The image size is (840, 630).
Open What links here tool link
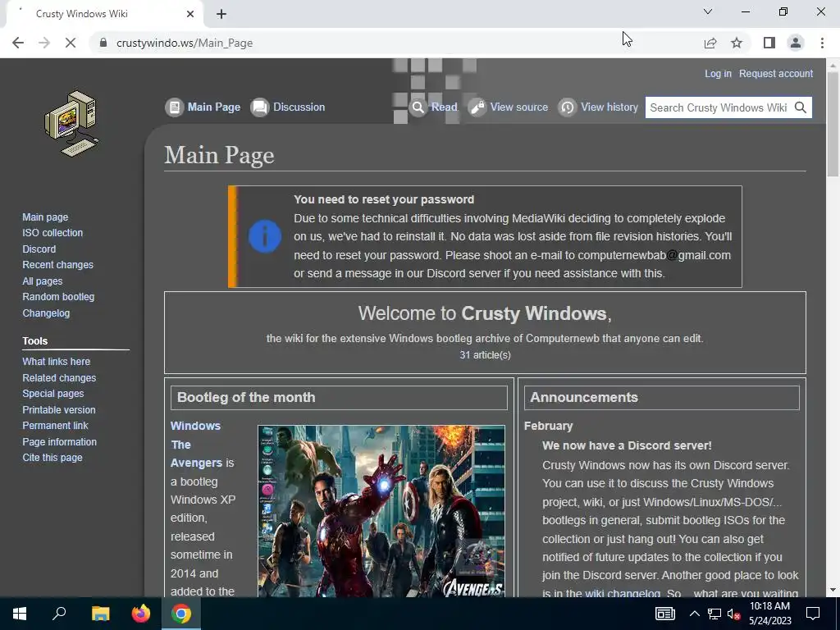pos(57,362)
